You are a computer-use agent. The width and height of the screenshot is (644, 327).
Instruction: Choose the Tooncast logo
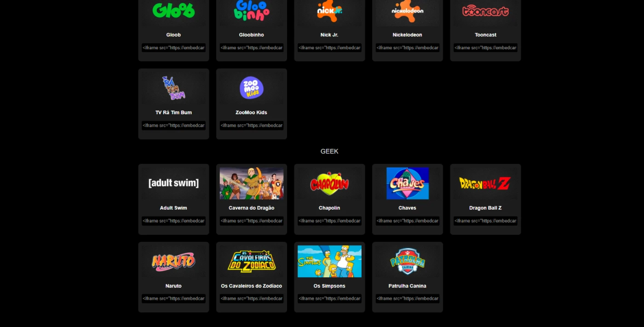485,10
